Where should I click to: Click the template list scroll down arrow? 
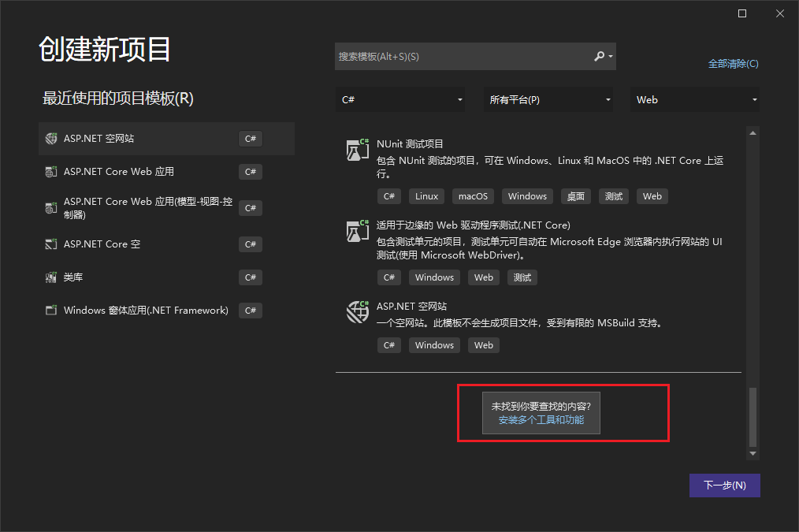pos(753,453)
